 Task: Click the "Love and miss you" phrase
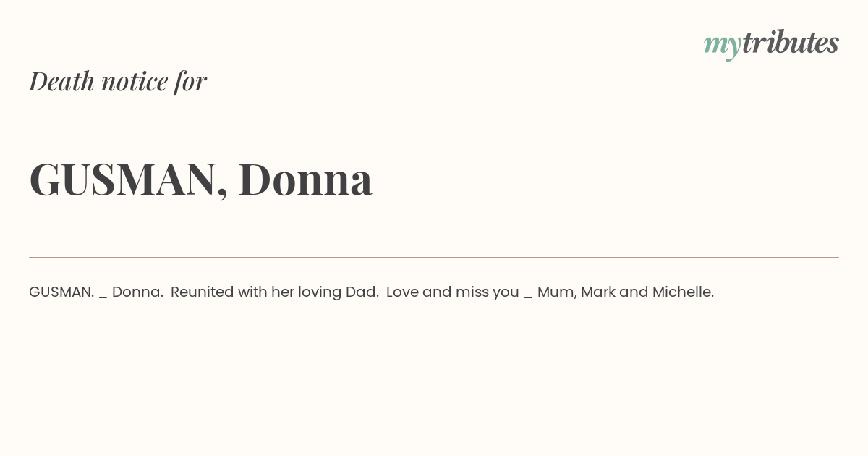(x=453, y=292)
